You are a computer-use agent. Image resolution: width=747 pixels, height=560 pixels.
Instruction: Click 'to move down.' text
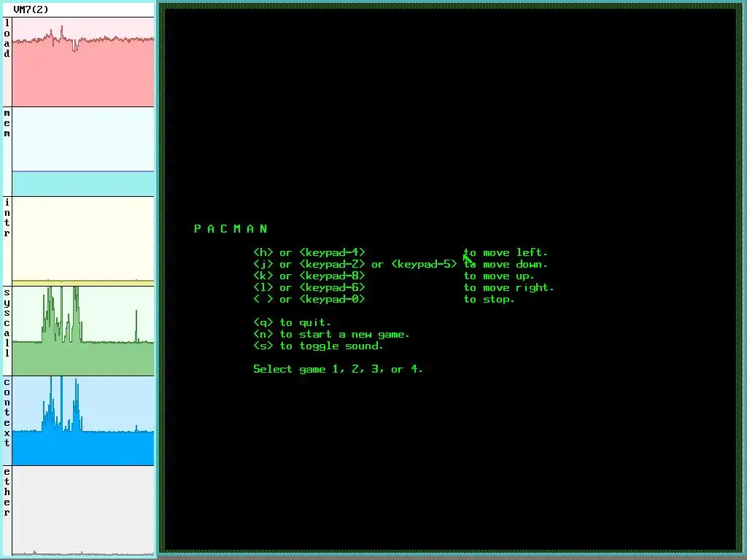click(506, 264)
